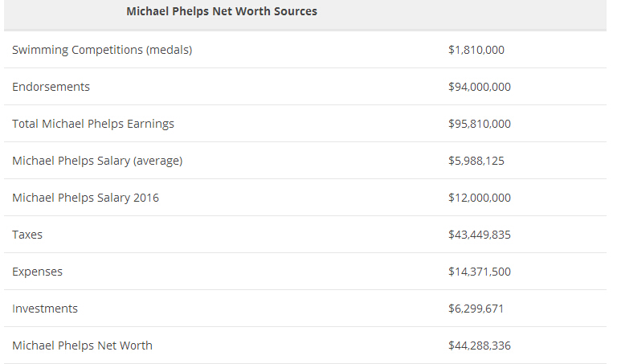617x364 pixels.
Task: Click the $95,810,000 total earnings value
Action: tap(480, 124)
